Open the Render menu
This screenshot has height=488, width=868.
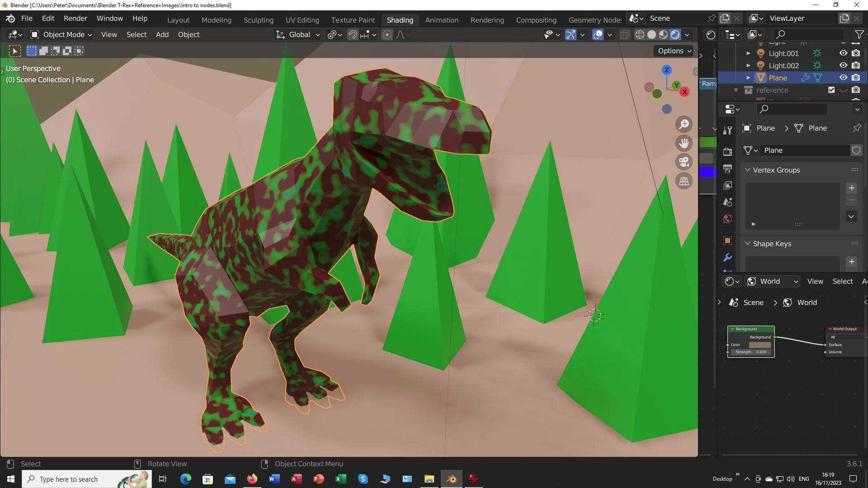75,19
